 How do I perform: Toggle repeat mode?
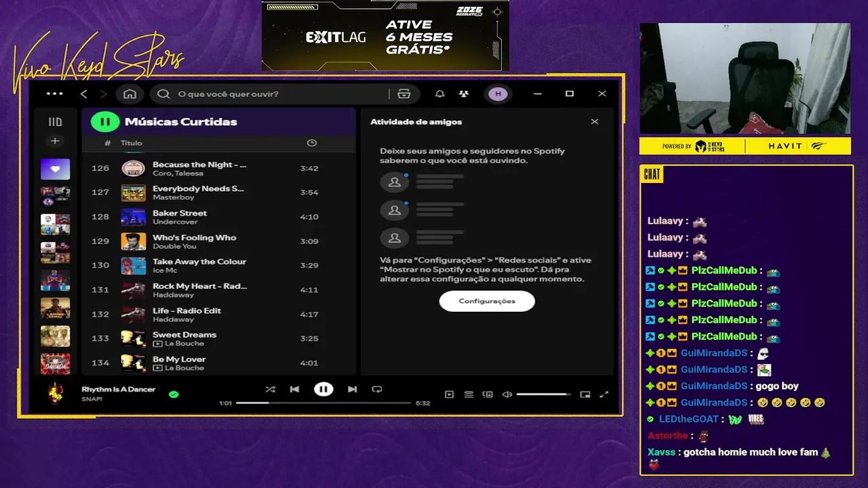[x=377, y=389]
